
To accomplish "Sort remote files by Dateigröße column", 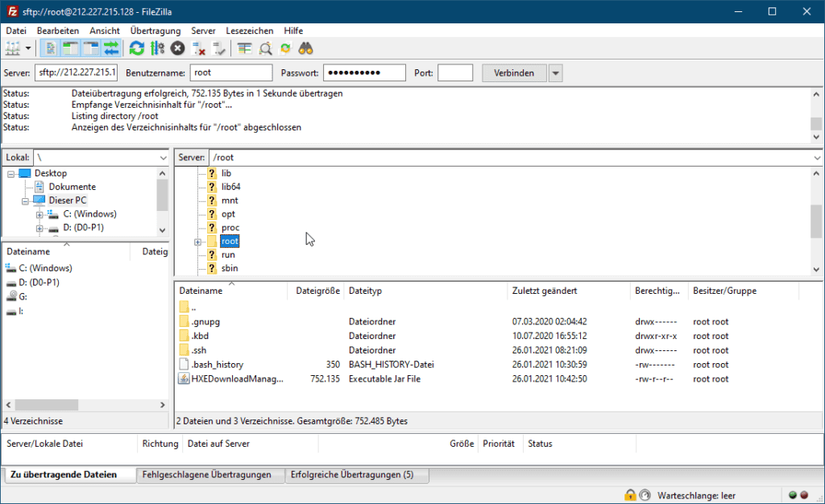I will tap(317, 291).
